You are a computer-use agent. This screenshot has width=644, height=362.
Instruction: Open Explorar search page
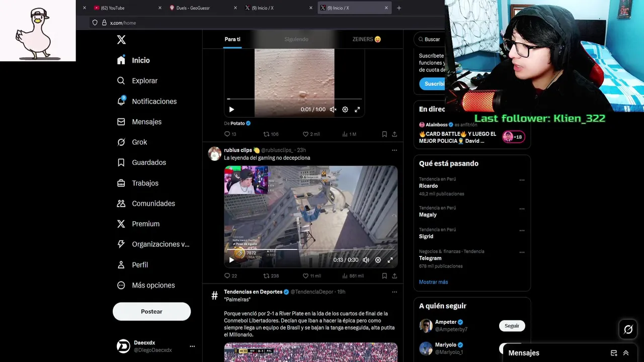(137, 81)
